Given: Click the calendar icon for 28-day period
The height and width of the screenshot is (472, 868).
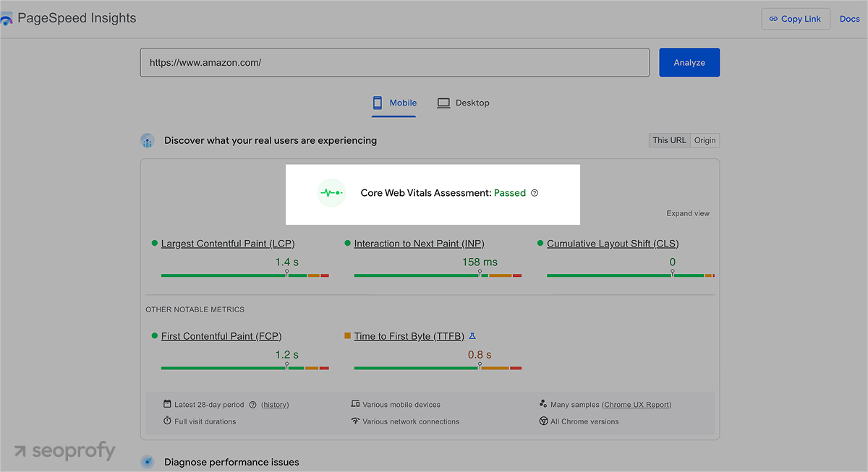Looking at the screenshot, I should pyautogui.click(x=167, y=405).
